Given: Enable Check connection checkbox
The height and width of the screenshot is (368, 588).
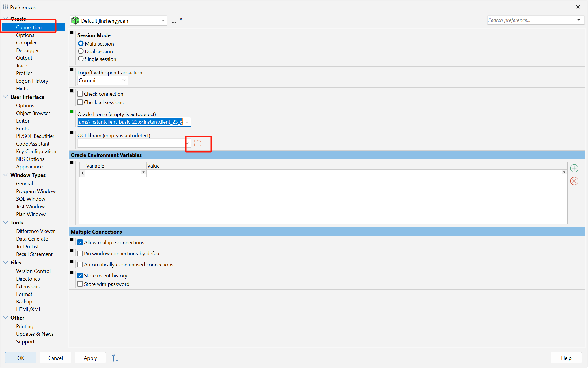Looking at the screenshot, I should [80, 94].
